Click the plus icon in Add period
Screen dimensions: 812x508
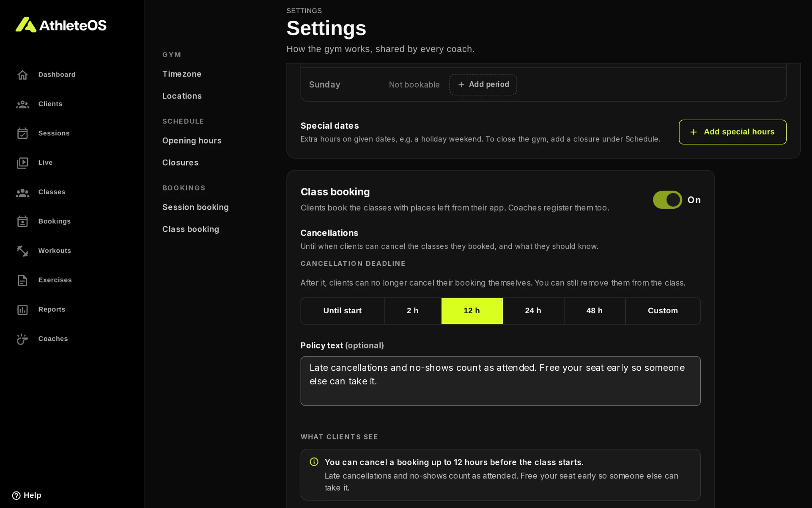point(461,85)
